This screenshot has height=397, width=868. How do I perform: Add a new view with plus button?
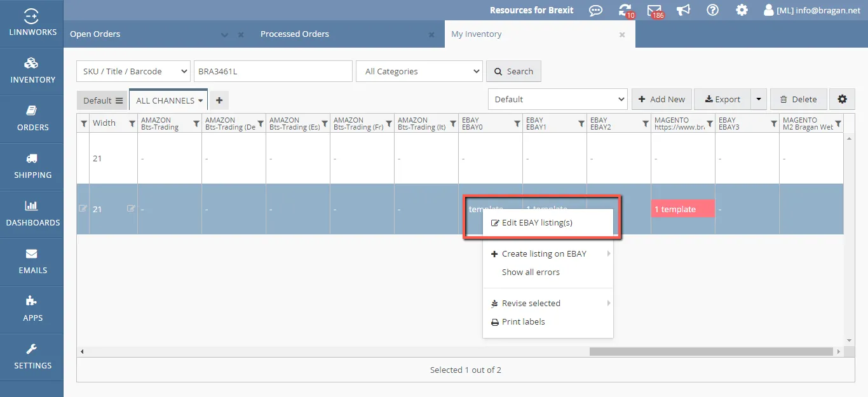219,100
